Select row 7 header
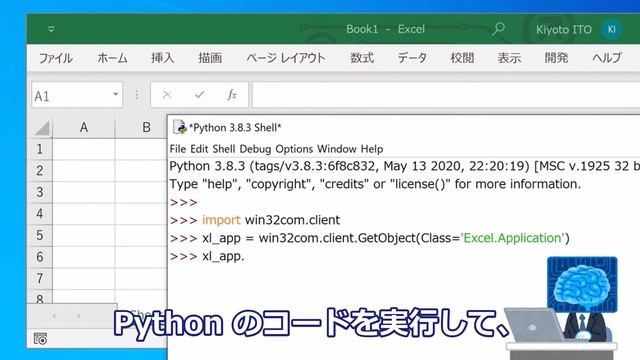The height and width of the screenshot is (360, 640). (40, 278)
